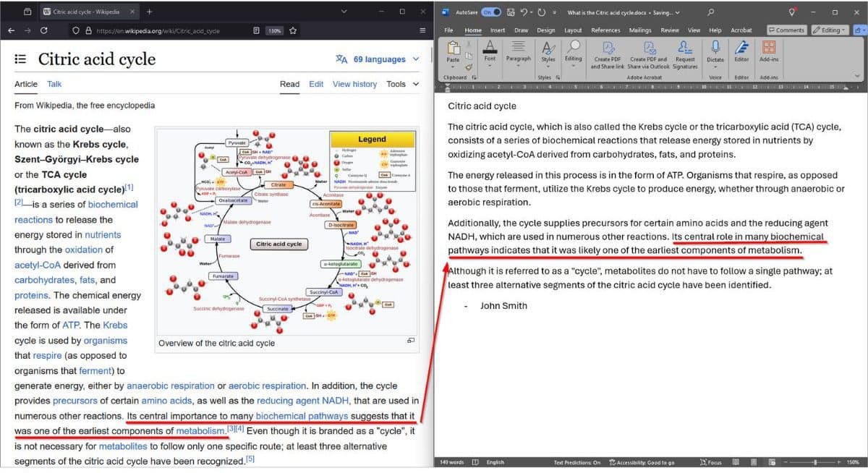The width and height of the screenshot is (868, 473).
Task: Switch to Print Layout view in status bar
Action: pyautogui.click(x=753, y=462)
